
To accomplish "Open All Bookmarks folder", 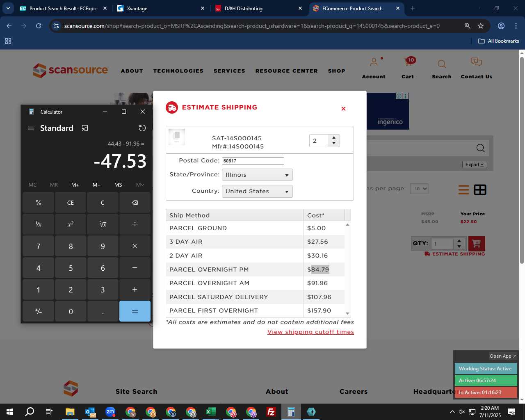I will [499, 41].
